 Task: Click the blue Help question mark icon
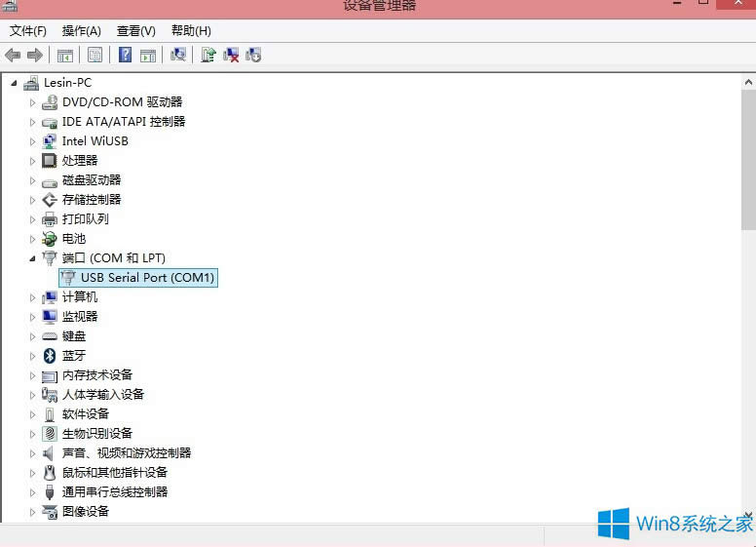125,55
